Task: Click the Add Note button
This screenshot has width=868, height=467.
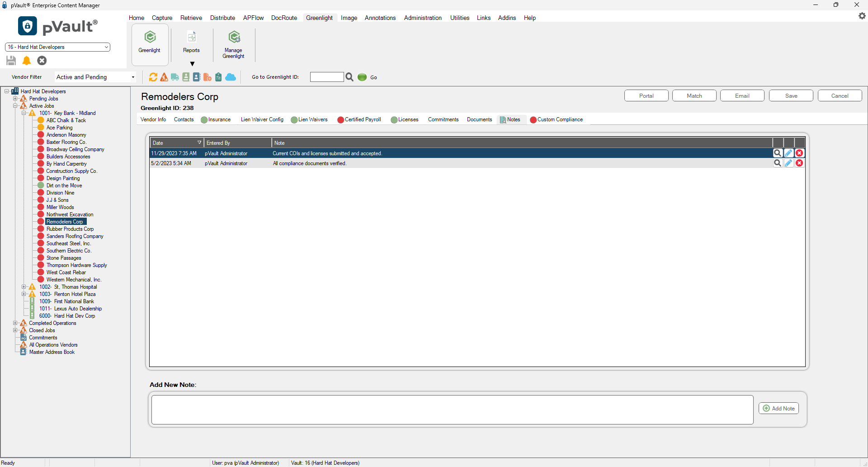Action: pos(779,409)
